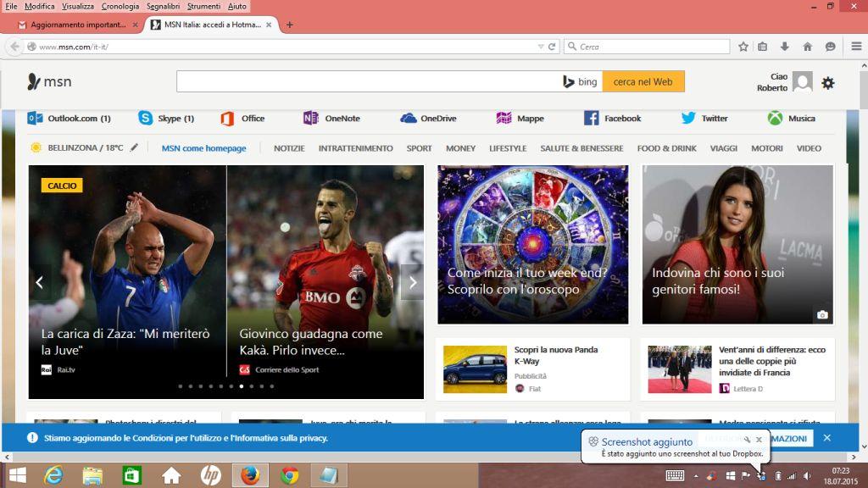Open MSN page settings gear
The width and height of the screenshot is (868, 488).
pyautogui.click(x=827, y=83)
